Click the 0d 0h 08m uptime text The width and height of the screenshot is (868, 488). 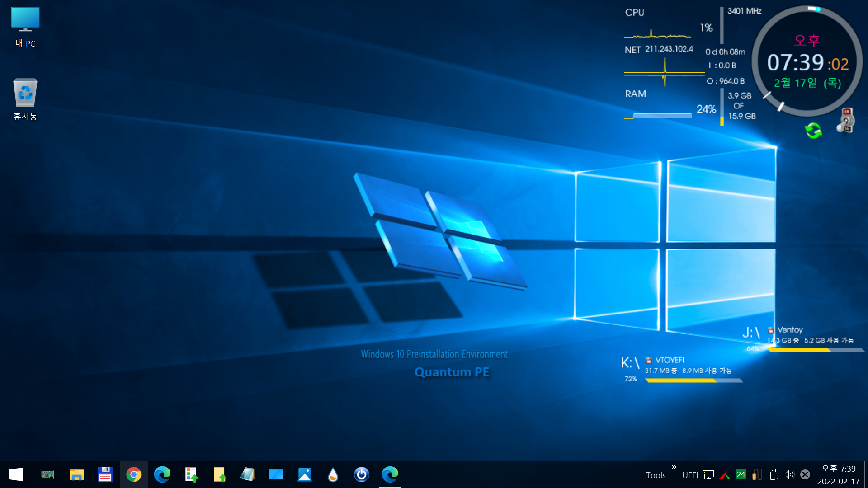(x=725, y=52)
